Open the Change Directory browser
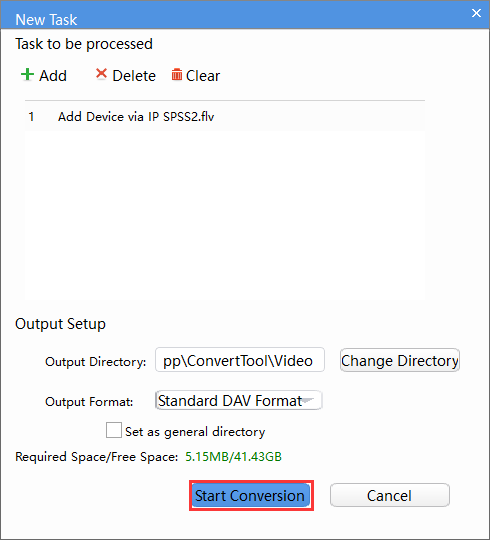 pyautogui.click(x=400, y=360)
